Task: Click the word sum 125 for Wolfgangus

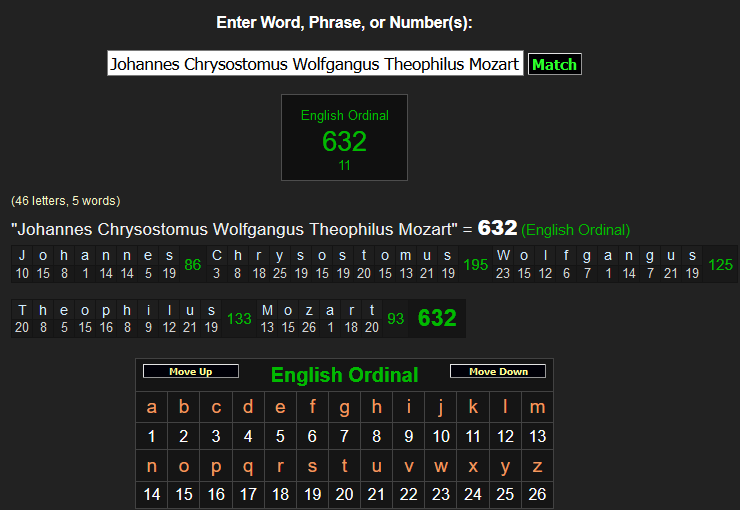Action: [720, 265]
